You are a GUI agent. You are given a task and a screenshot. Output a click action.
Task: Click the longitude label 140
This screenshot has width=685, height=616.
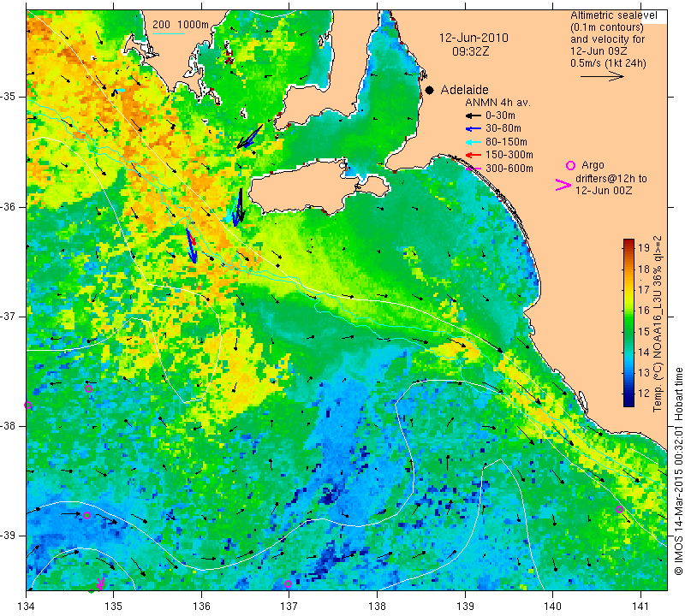pos(552,606)
